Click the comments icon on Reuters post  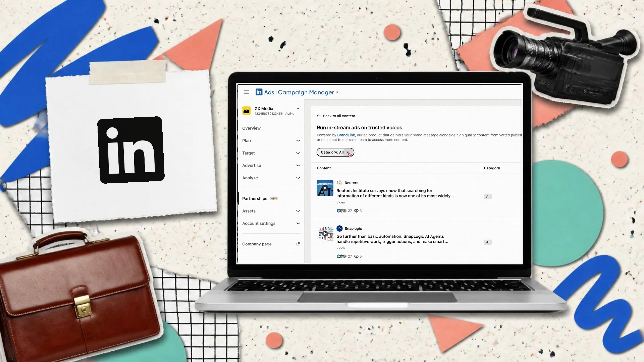click(356, 211)
